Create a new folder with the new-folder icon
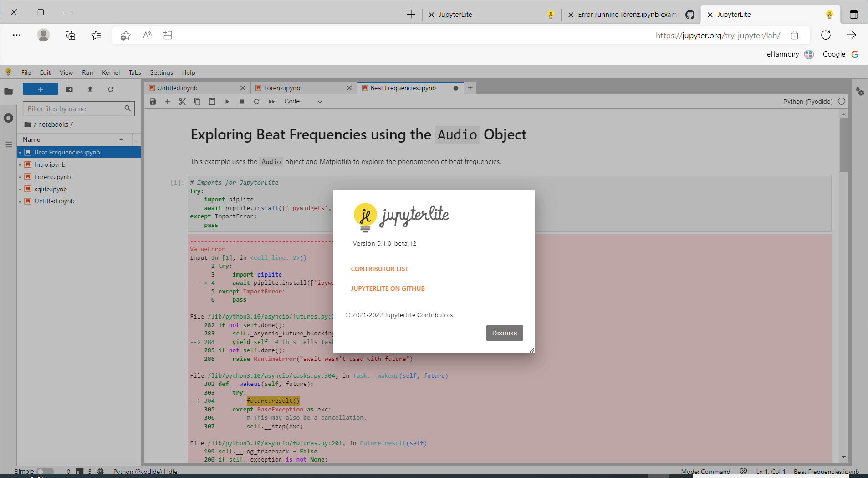Image resolution: width=868 pixels, height=478 pixels. pyautogui.click(x=69, y=89)
